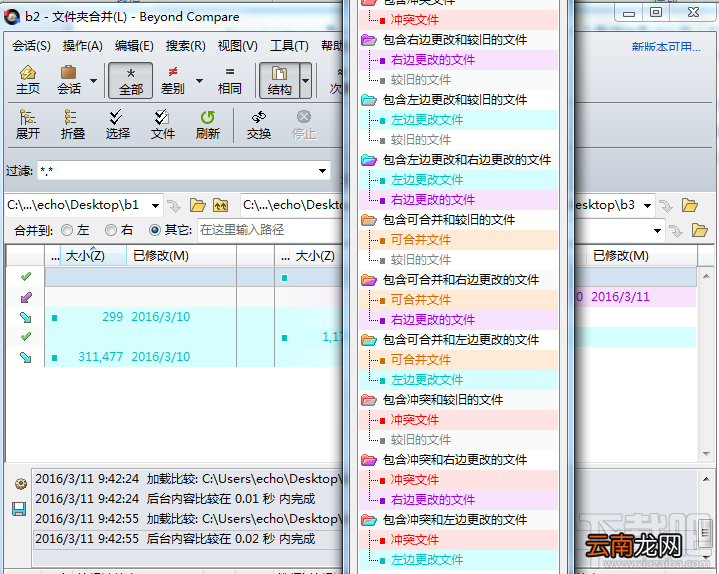Click arrow icon on 299 row
The height and width of the screenshot is (574, 719).
tap(26, 317)
